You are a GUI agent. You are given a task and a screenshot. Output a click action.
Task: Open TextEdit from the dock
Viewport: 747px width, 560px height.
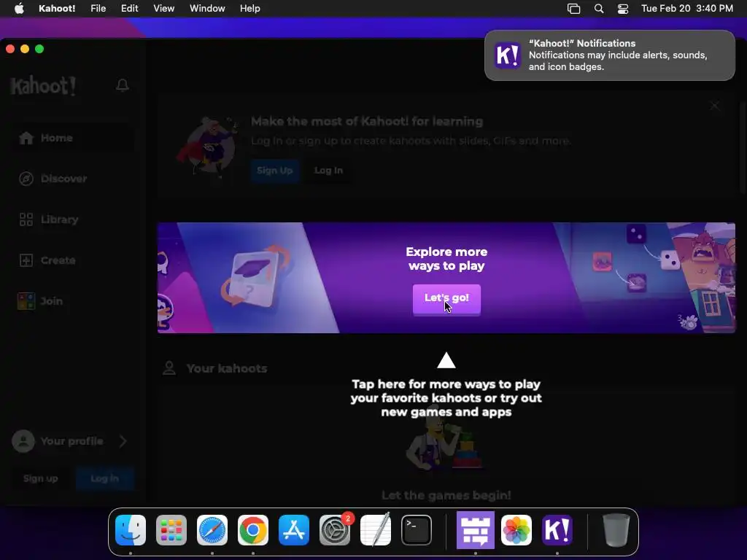[x=376, y=530]
